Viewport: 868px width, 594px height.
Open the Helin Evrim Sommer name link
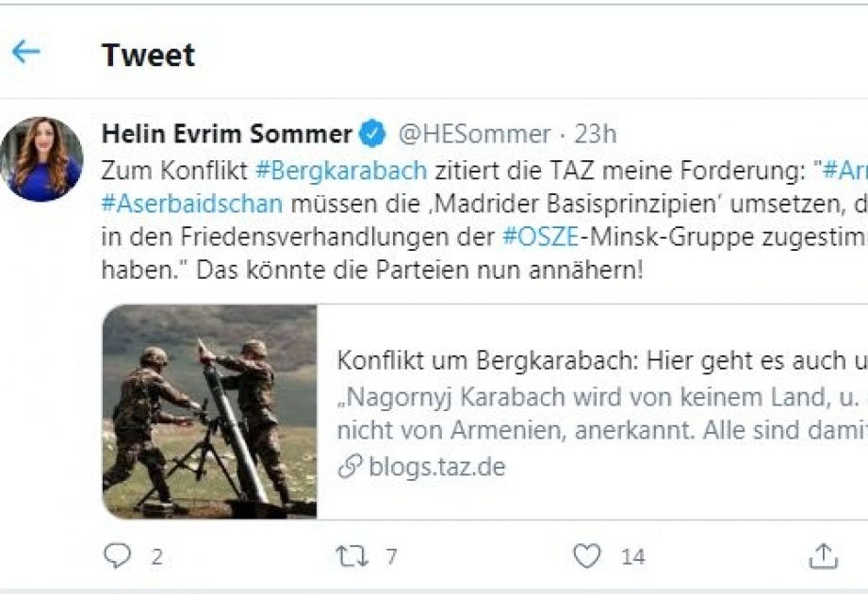(x=227, y=134)
